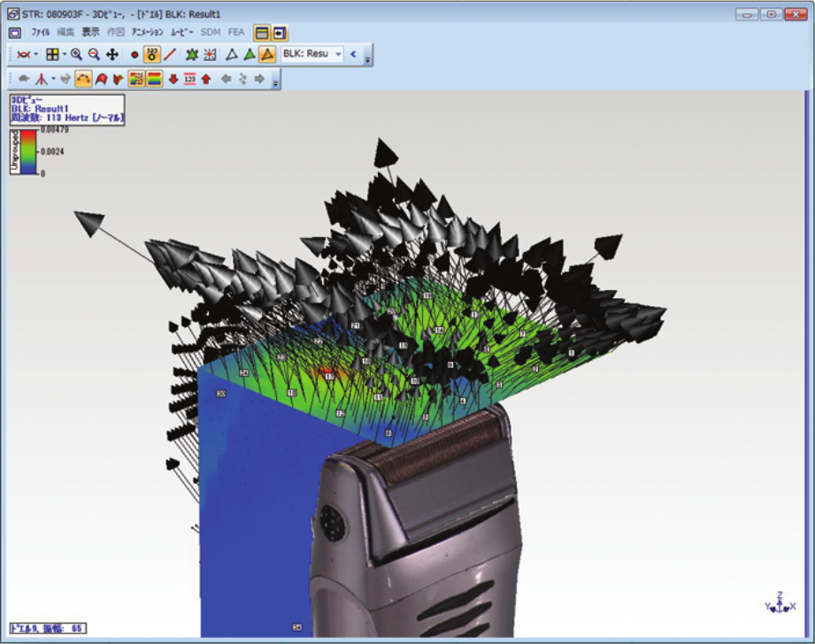Open the ファイル (File) menu
Image resolution: width=815 pixels, height=644 pixels.
pos(41,32)
